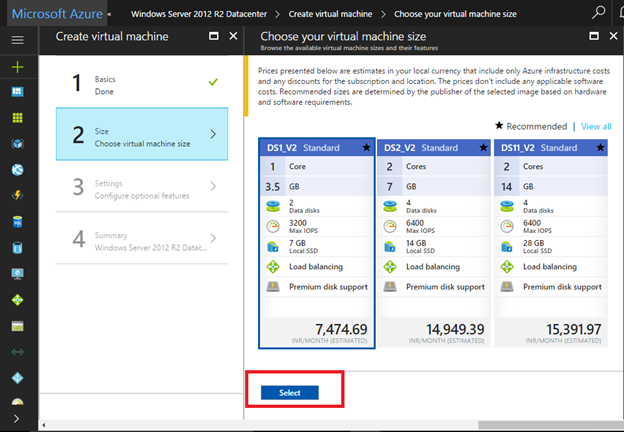Image resolution: width=624 pixels, height=432 pixels.
Task: Click the horizontal scrollbar thumb at the bottom
Action: (551, 425)
